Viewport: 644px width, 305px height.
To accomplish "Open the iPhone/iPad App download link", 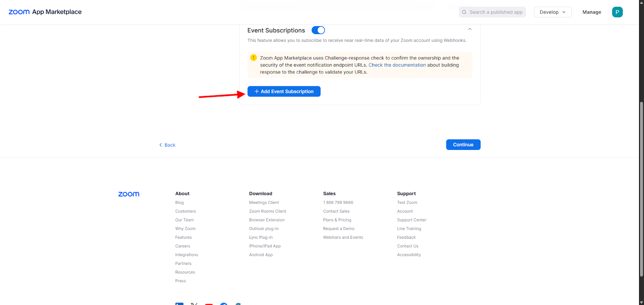I will point(265,246).
